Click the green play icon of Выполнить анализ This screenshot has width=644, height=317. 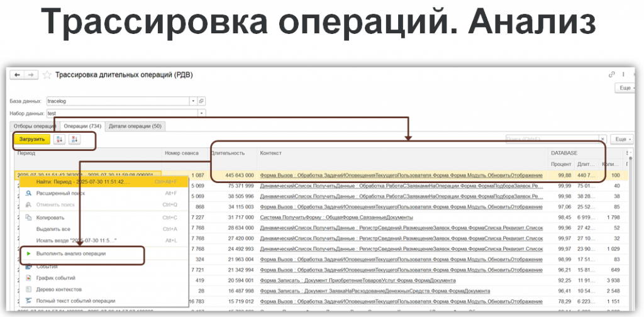28,253
